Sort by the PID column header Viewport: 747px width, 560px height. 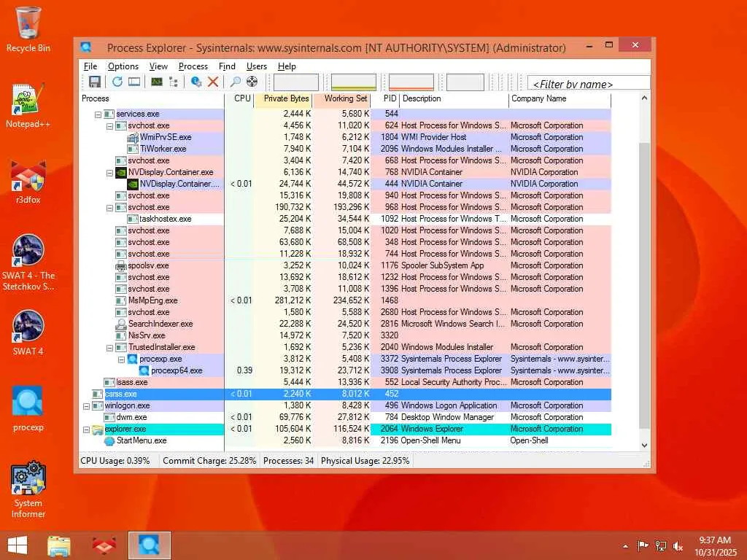coord(385,98)
